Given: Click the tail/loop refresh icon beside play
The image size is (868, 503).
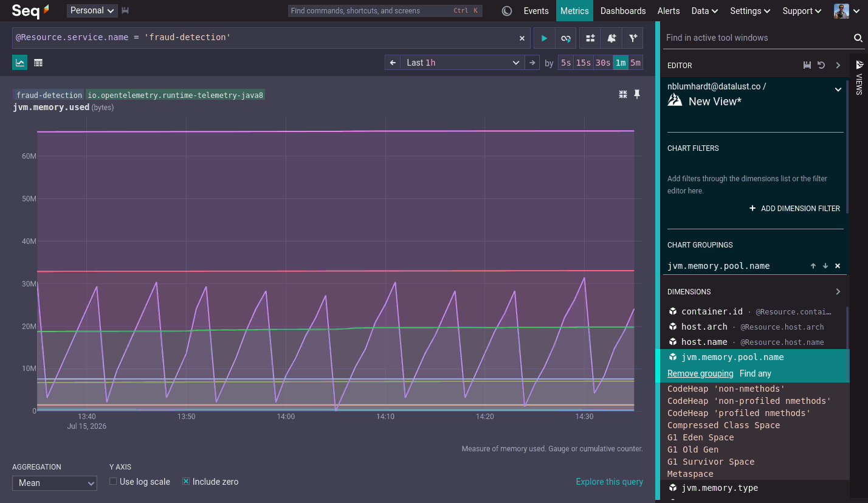Looking at the screenshot, I should click(x=565, y=38).
